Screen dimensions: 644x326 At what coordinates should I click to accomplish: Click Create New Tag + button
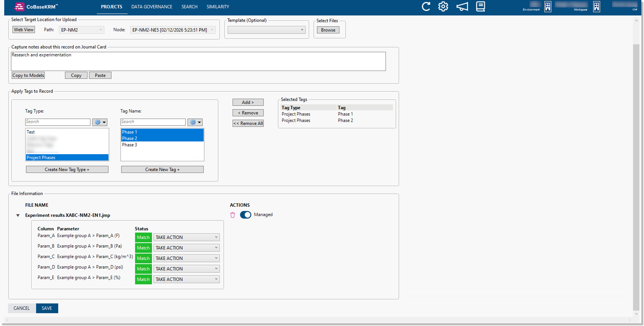click(162, 169)
